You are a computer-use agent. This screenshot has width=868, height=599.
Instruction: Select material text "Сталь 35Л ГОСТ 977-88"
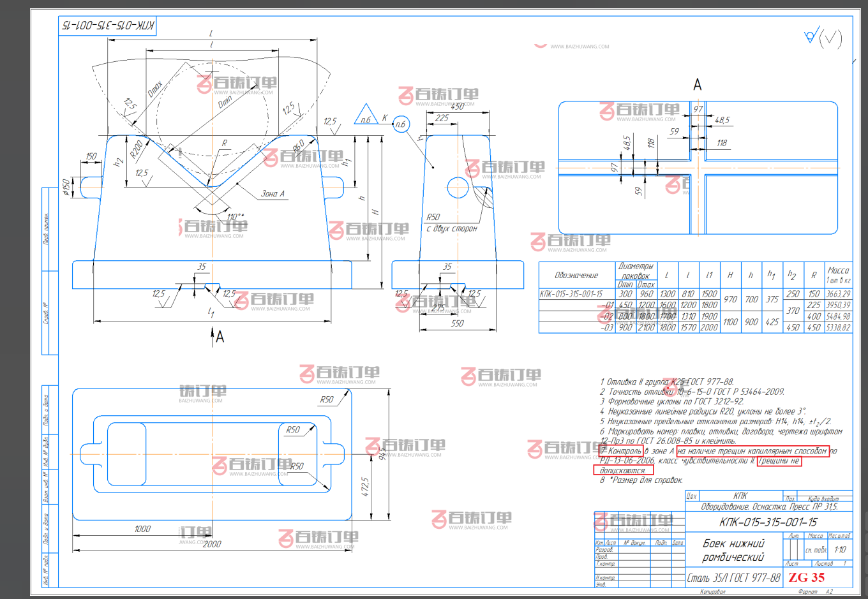pos(734,577)
